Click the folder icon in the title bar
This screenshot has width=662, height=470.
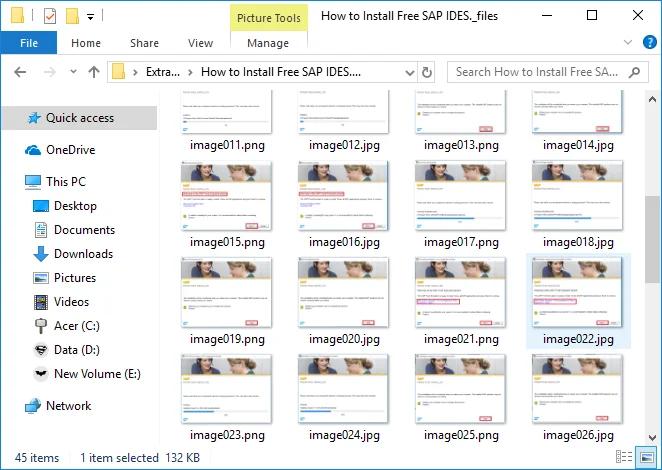pos(17,15)
